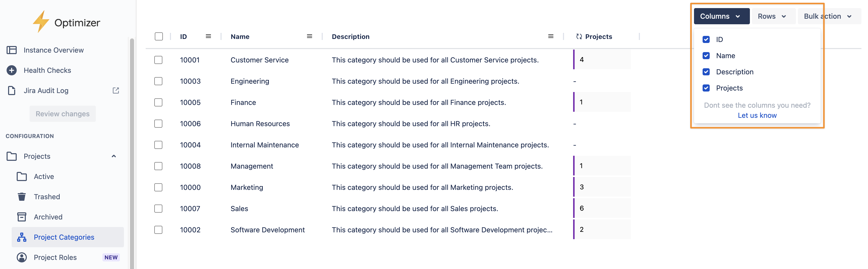Click the Health Checks plus icon
The width and height of the screenshot is (868, 269).
click(x=11, y=70)
